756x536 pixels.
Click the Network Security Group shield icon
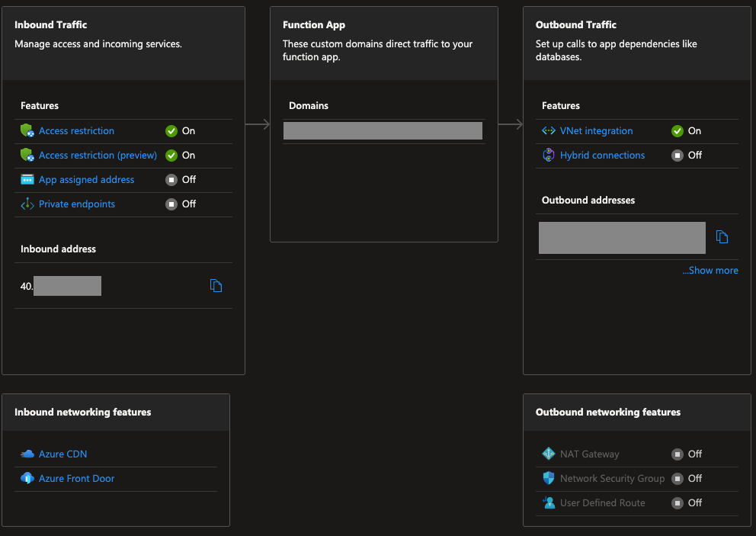[x=548, y=478]
